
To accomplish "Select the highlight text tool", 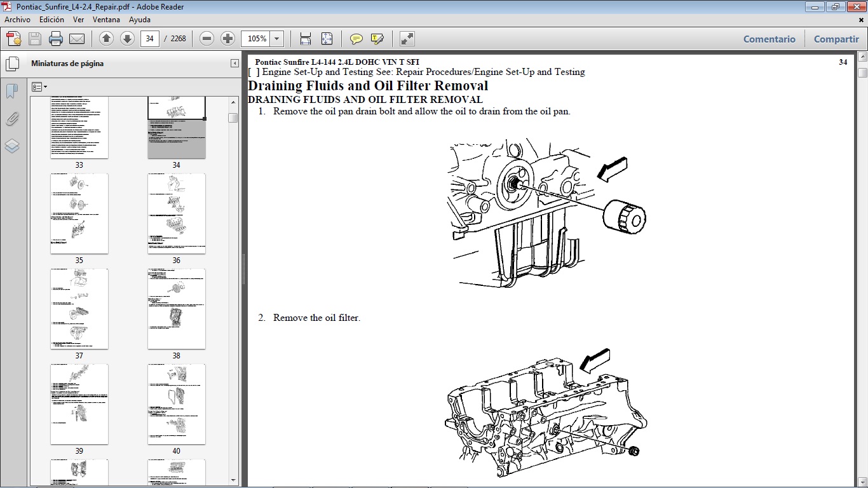I will pos(377,39).
